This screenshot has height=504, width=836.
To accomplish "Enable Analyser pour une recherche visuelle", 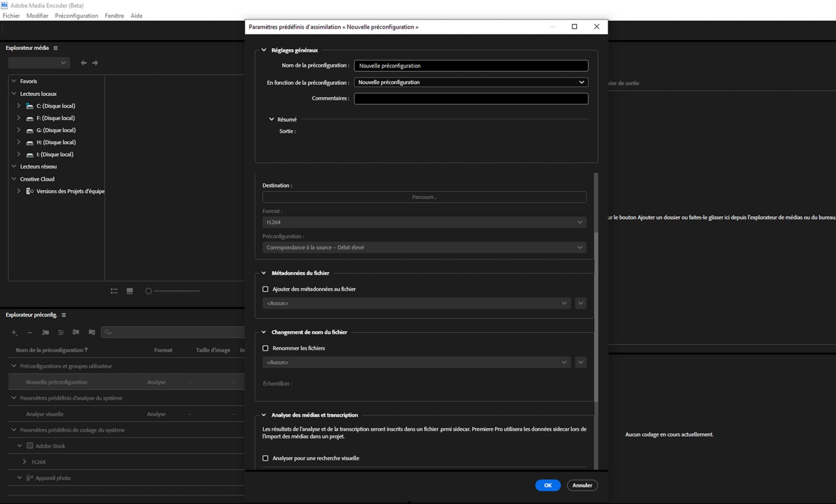I will coord(265,458).
